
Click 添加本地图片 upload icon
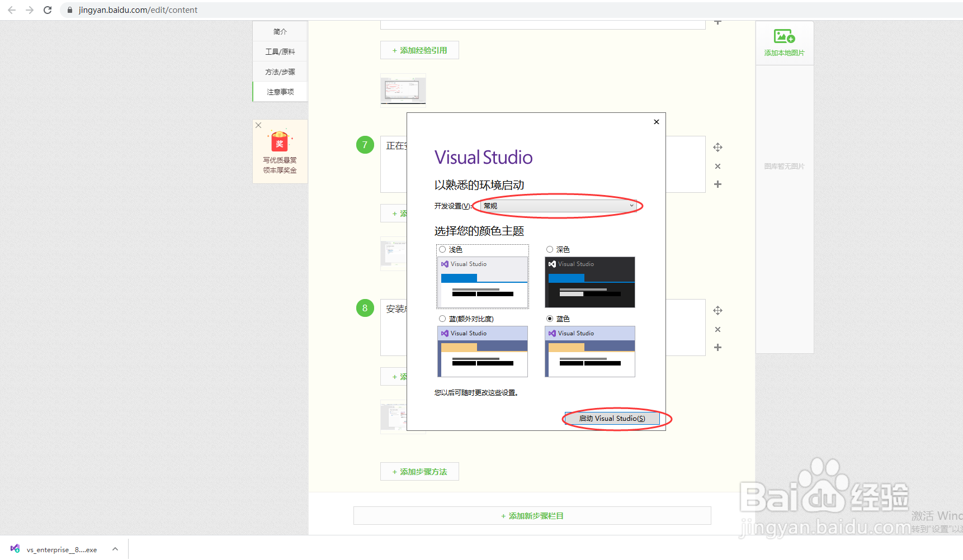784,37
